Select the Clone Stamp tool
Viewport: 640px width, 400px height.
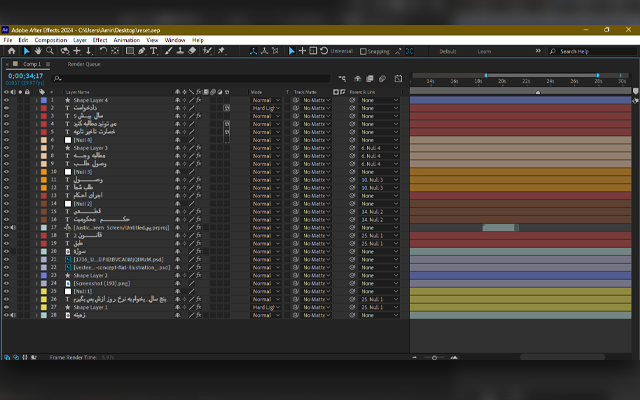(180, 51)
